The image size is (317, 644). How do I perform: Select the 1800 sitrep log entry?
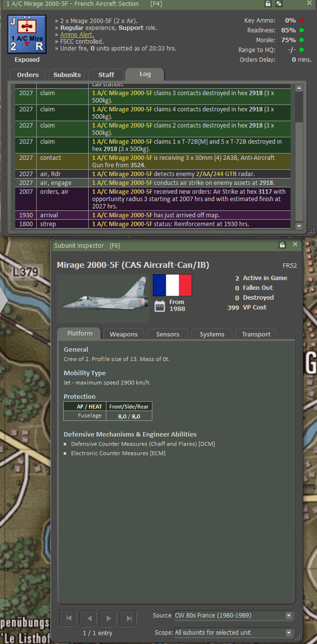(x=153, y=224)
